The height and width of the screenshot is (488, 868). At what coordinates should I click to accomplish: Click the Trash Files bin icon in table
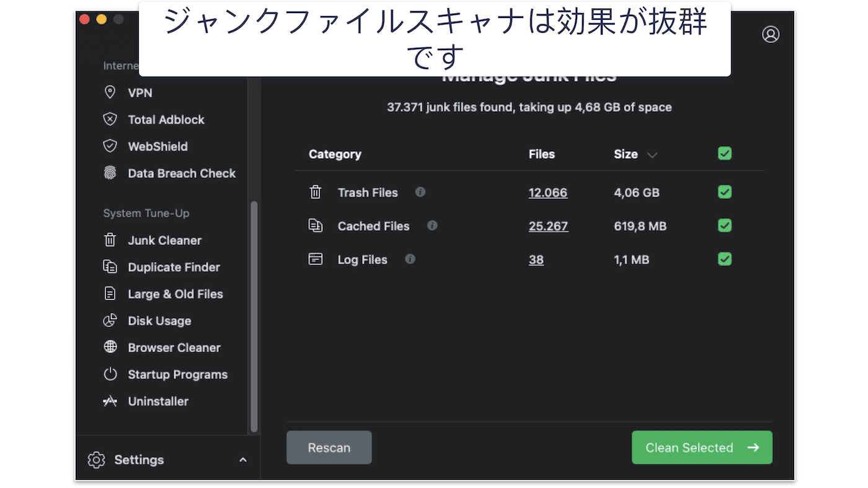[316, 192]
